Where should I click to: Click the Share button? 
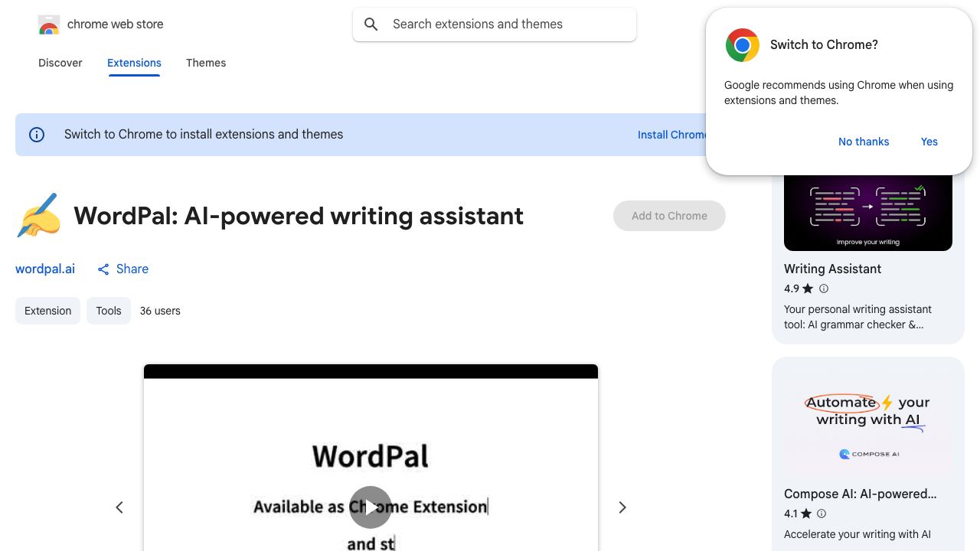122,269
